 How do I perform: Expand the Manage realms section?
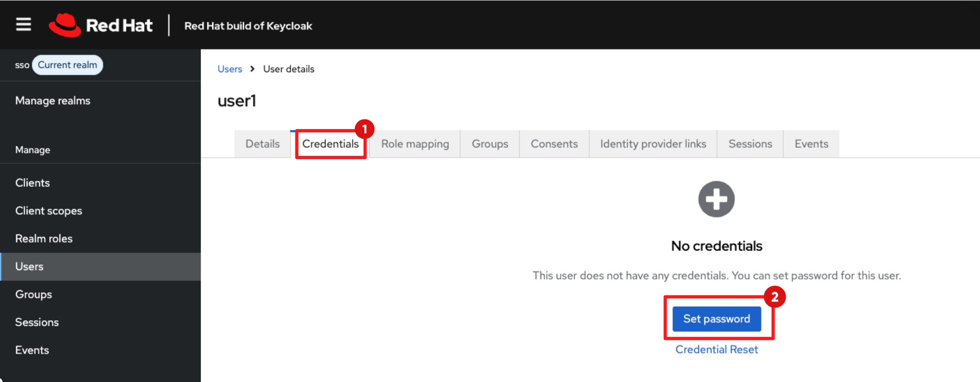[53, 101]
